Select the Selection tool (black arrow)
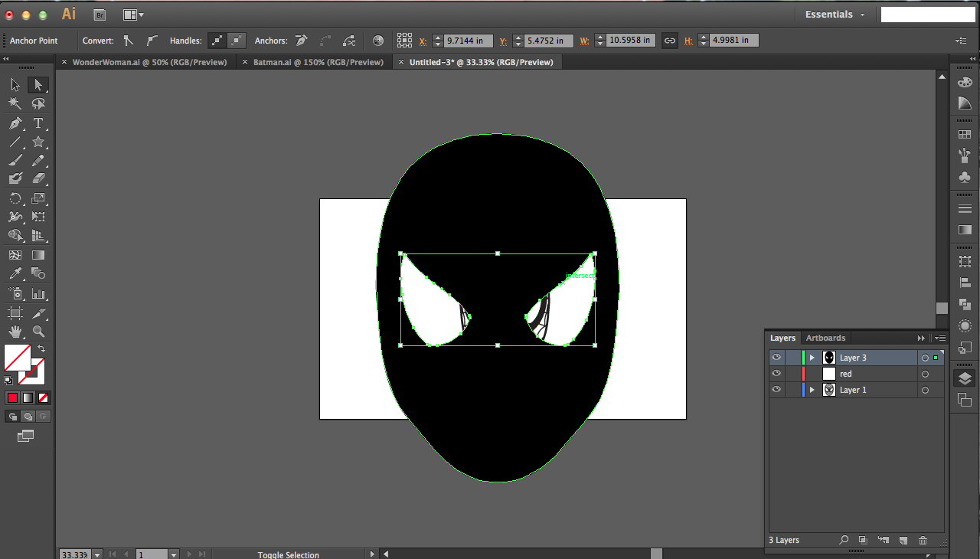 (15, 85)
